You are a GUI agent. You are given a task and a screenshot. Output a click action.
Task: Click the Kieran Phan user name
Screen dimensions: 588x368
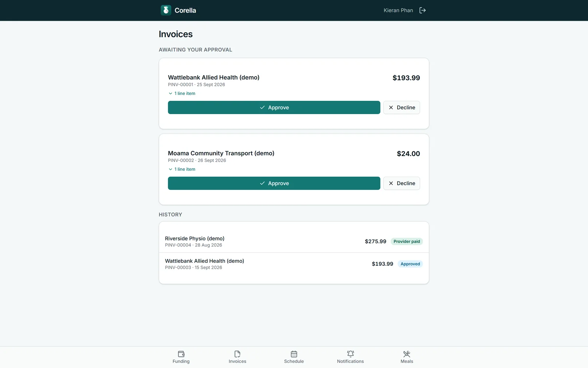click(x=398, y=10)
